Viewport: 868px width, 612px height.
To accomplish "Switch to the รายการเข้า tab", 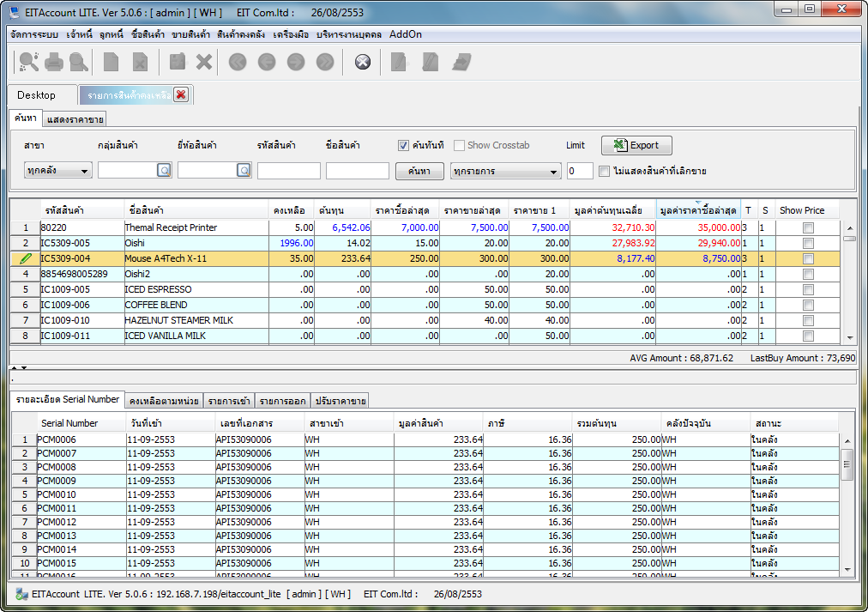I will [230, 401].
